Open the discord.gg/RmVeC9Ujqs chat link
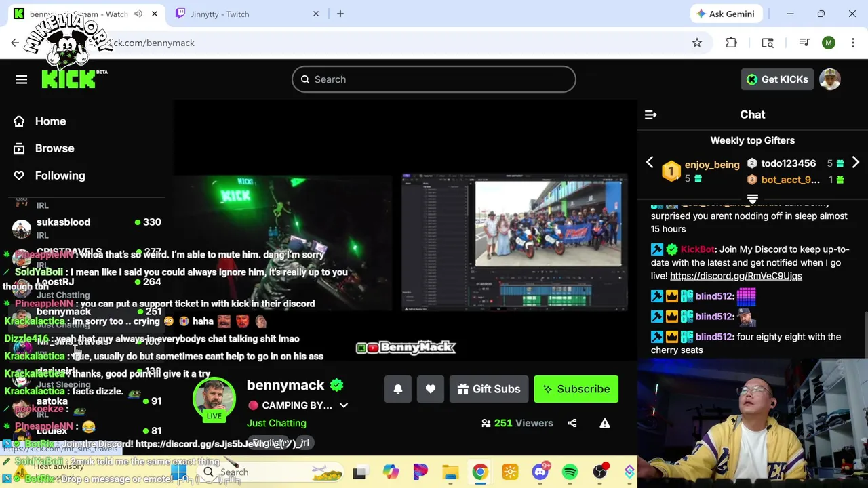Screen dimensions: 868x488 tap(736, 276)
